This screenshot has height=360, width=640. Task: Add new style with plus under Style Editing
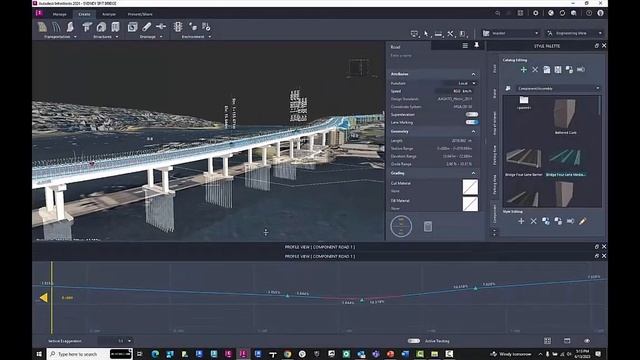pos(521,221)
